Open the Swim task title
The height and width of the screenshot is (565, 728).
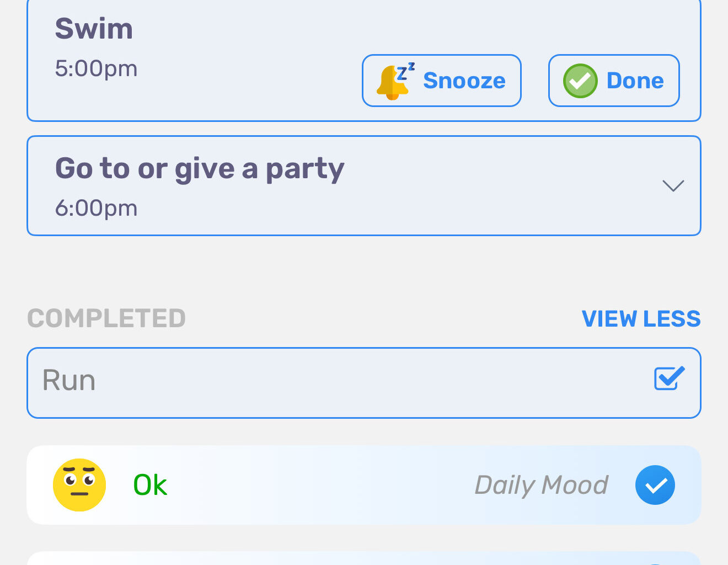click(x=94, y=29)
